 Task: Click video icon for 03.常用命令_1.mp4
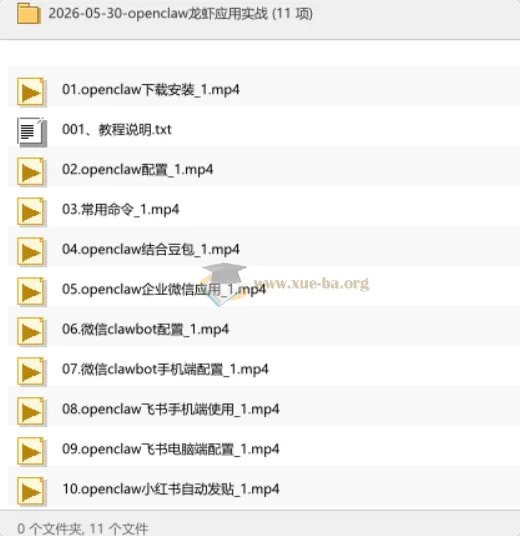click(x=31, y=212)
